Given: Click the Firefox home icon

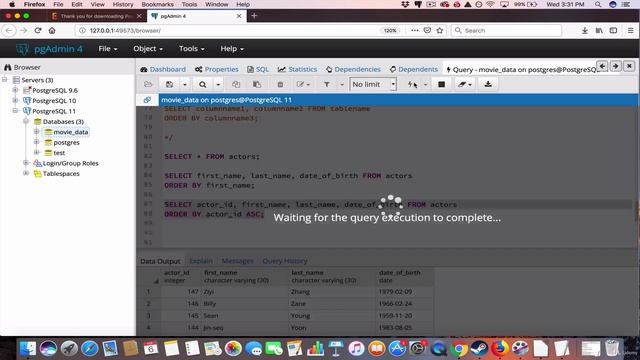Looking at the screenshot, I should (x=52, y=30).
